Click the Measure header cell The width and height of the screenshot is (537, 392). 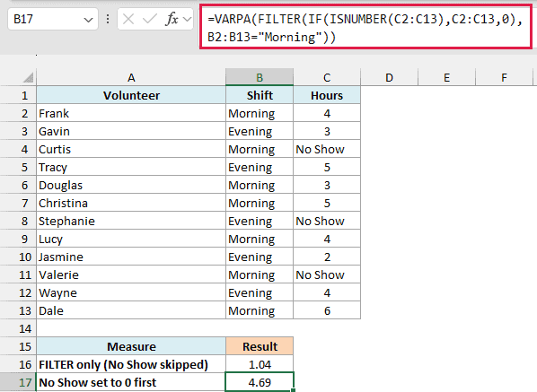point(131,346)
